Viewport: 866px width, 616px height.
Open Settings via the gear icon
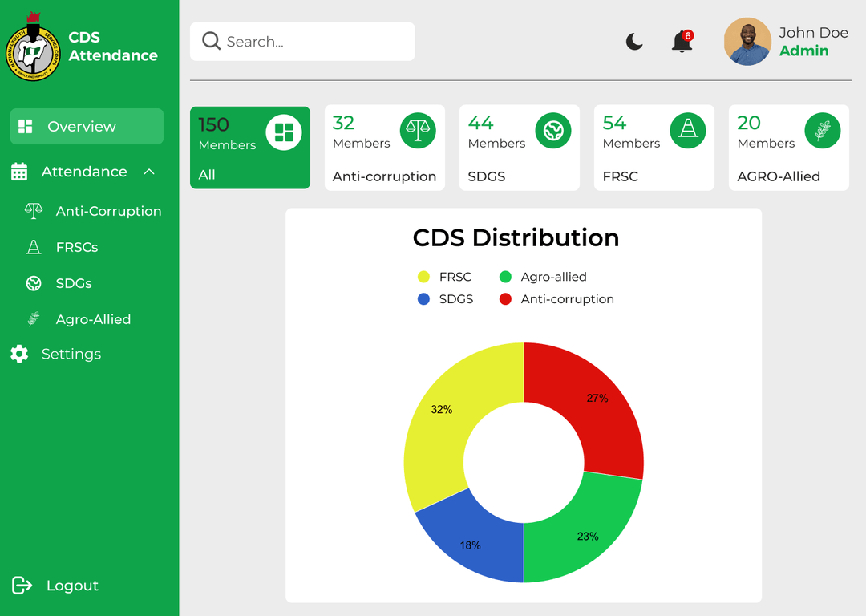[19, 354]
